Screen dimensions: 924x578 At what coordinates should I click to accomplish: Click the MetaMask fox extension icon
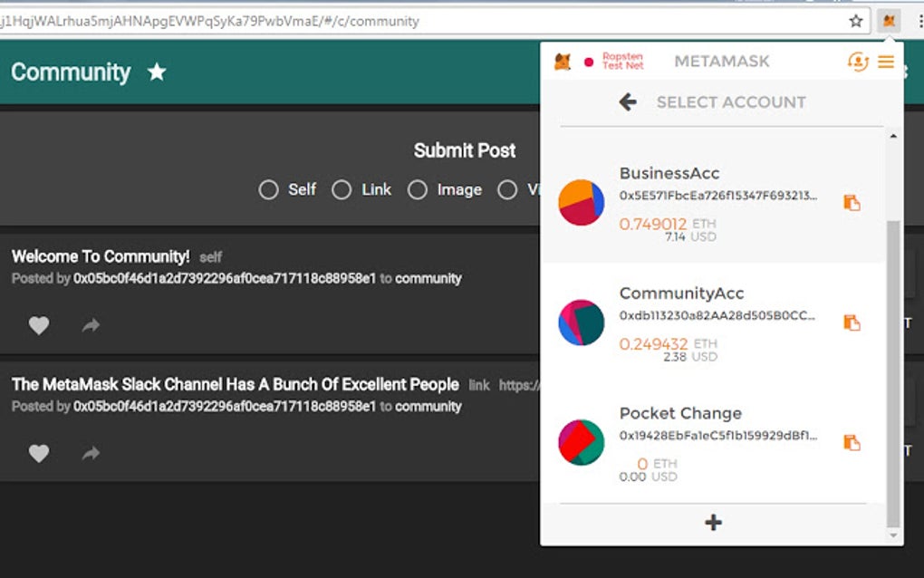pyautogui.click(x=889, y=21)
